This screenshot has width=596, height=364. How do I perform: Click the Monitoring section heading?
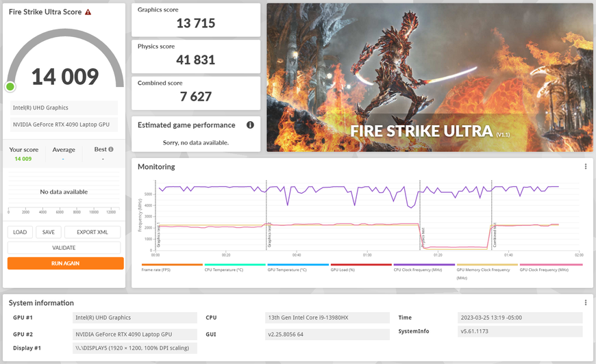click(156, 167)
